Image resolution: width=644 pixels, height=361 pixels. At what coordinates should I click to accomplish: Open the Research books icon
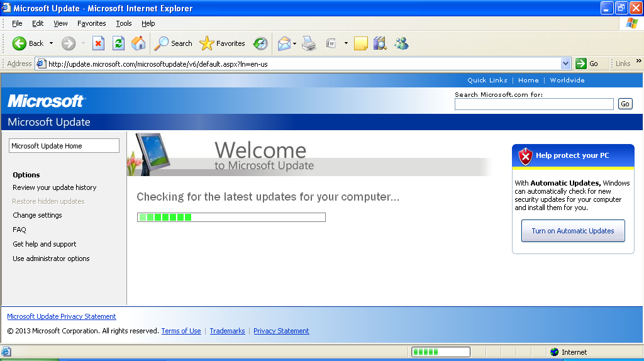pos(380,43)
